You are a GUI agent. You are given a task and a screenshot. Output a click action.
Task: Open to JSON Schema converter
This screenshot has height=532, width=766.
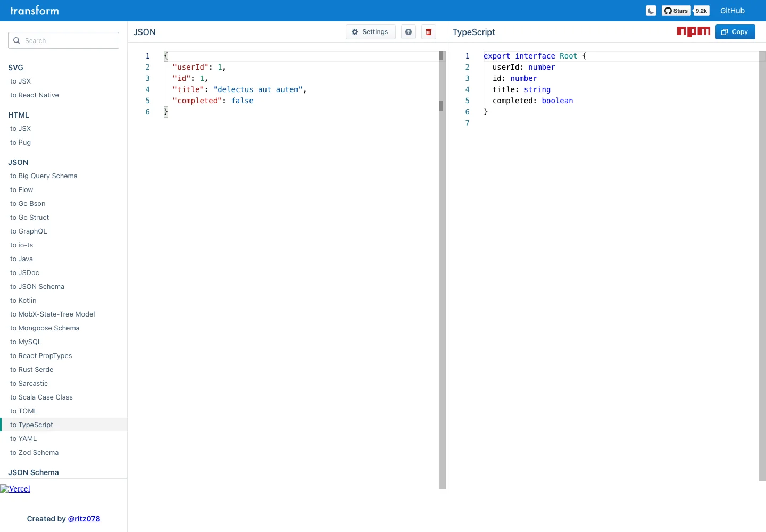coord(63,287)
